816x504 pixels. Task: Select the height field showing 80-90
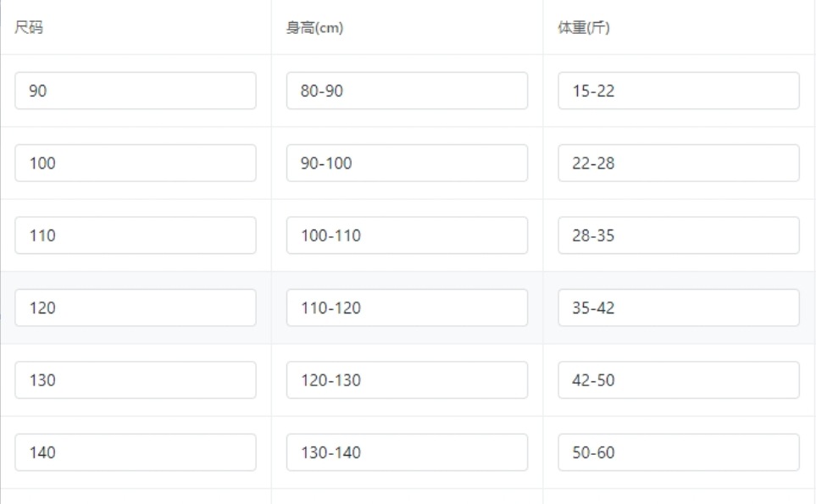(407, 91)
